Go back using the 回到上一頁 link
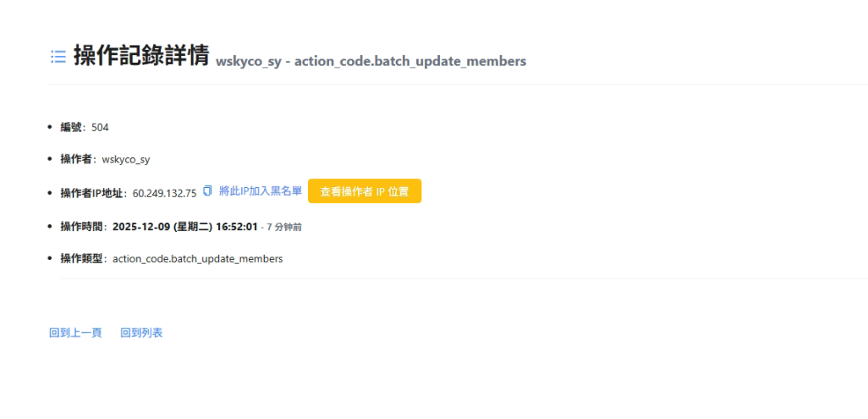 coord(75,333)
